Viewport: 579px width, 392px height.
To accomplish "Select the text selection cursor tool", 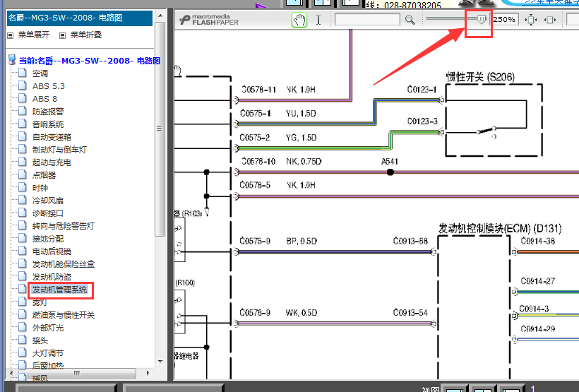I will [318, 20].
